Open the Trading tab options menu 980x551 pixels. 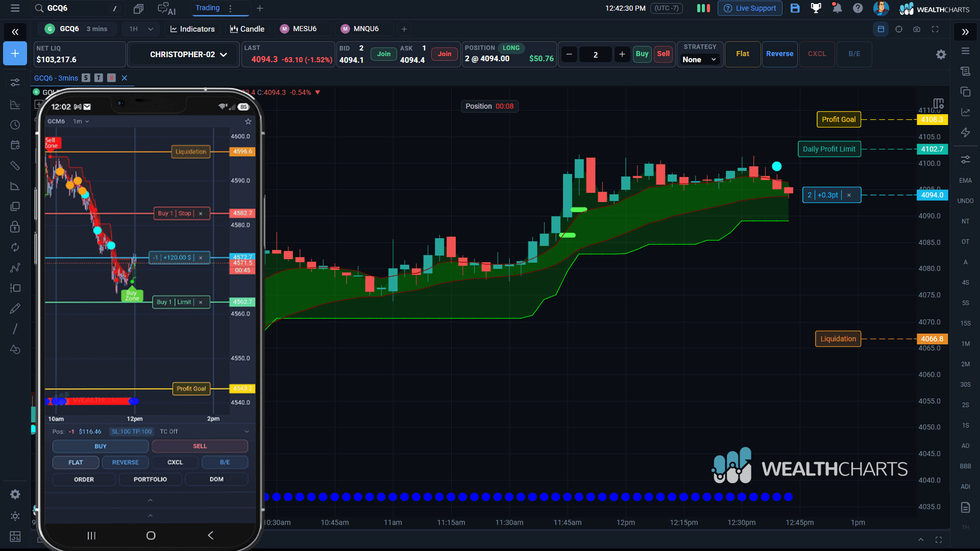pyautogui.click(x=231, y=8)
